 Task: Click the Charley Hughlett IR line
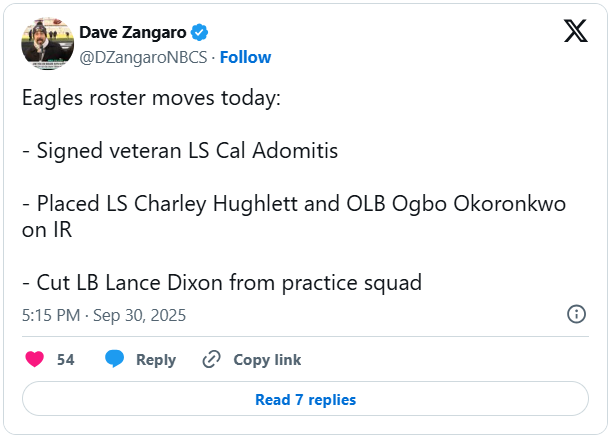(x=294, y=204)
